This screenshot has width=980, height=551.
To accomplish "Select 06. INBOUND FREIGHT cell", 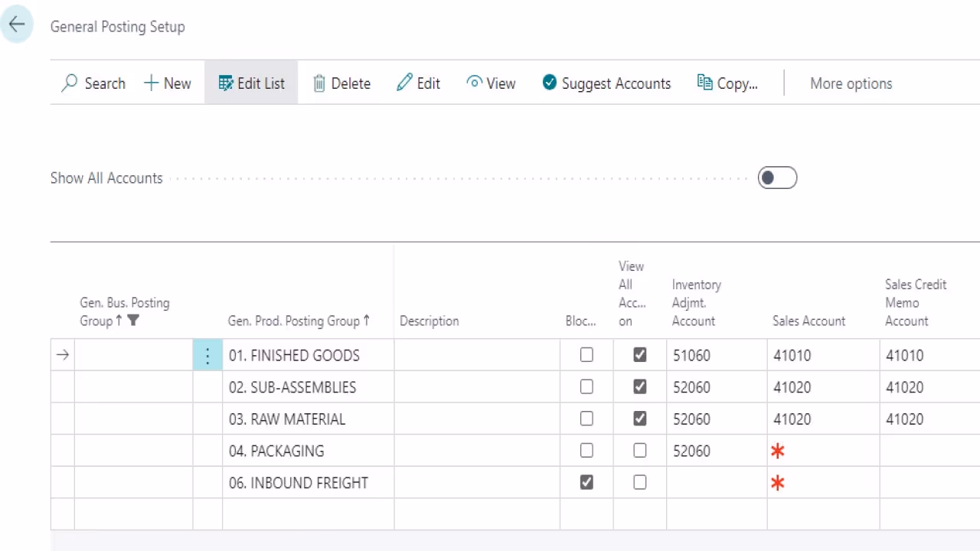I will pyautogui.click(x=309, y=483).
